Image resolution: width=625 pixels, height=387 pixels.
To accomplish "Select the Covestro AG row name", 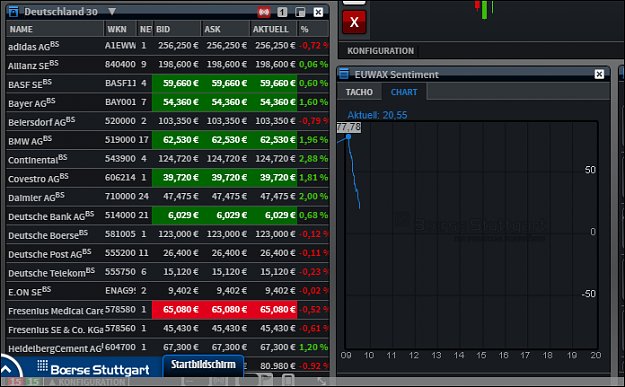I will 38,178.
